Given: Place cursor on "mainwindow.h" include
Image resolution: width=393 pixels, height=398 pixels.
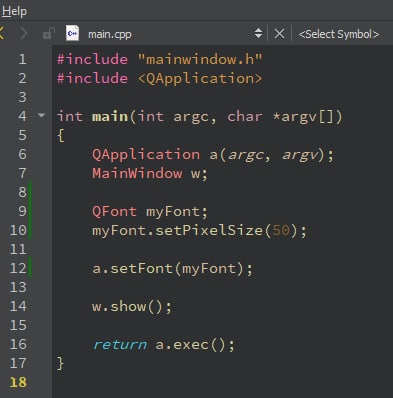Looking at the screenshot, I should 200,59.
